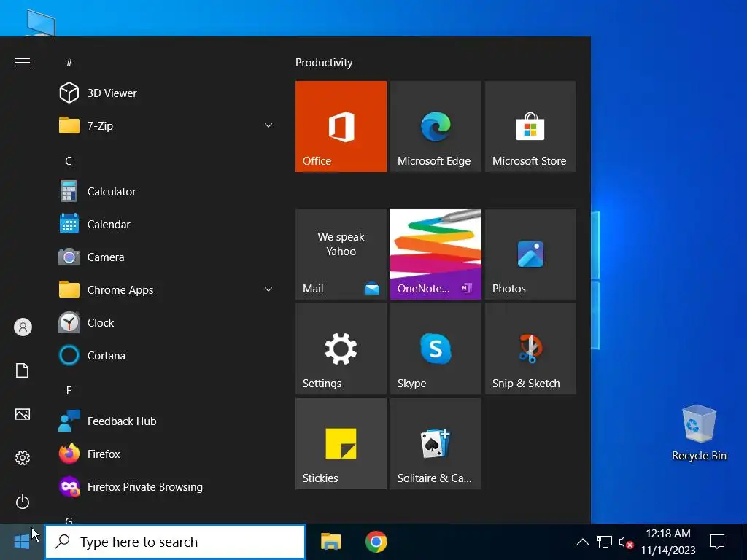Open the Camera app
The height and width of the screenshot is (560, 747).
(x=164, y=257)
